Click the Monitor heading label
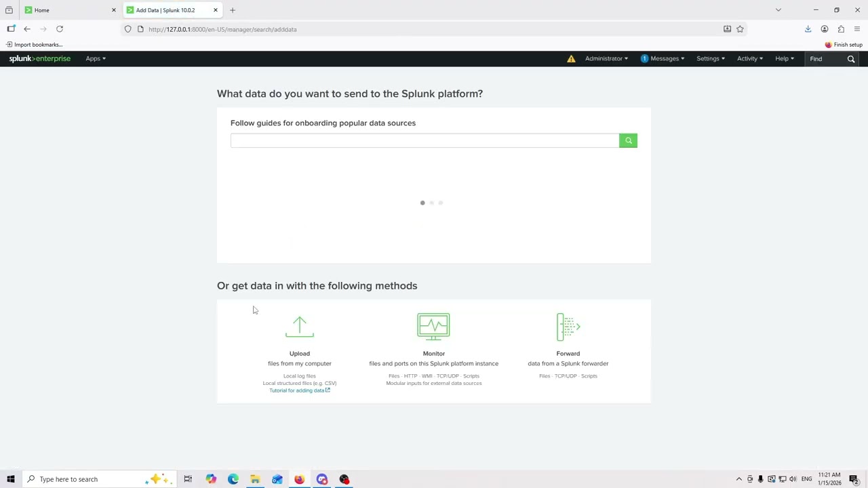The width and height of the screenshot is (868, 488). pyautogui.click(x=434, y=354)
